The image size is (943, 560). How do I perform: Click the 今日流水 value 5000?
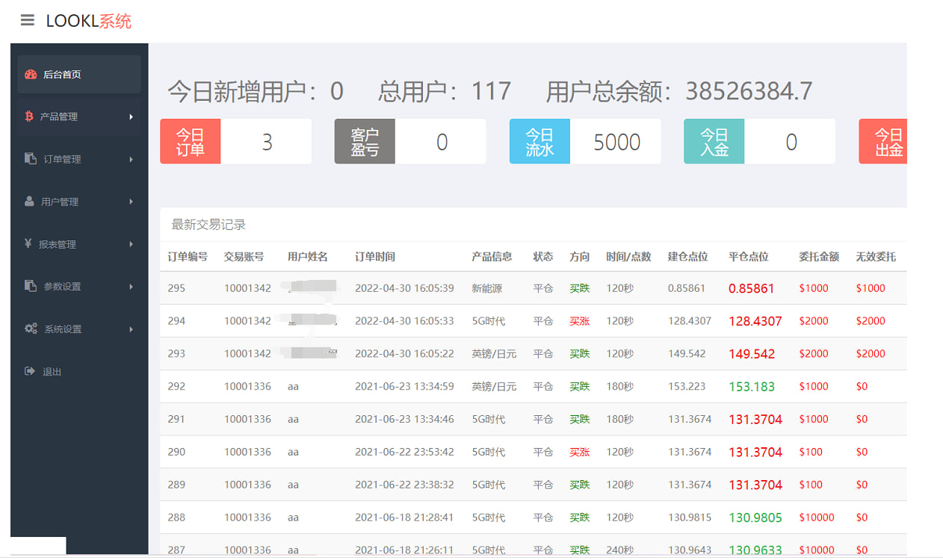tap(616, 142)
